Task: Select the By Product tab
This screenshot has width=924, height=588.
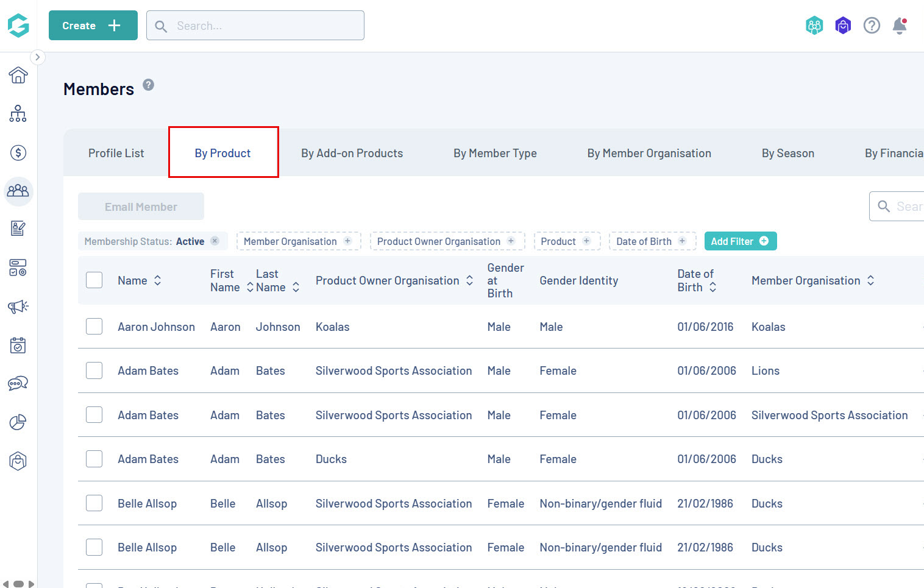Action: pos(223,153)
